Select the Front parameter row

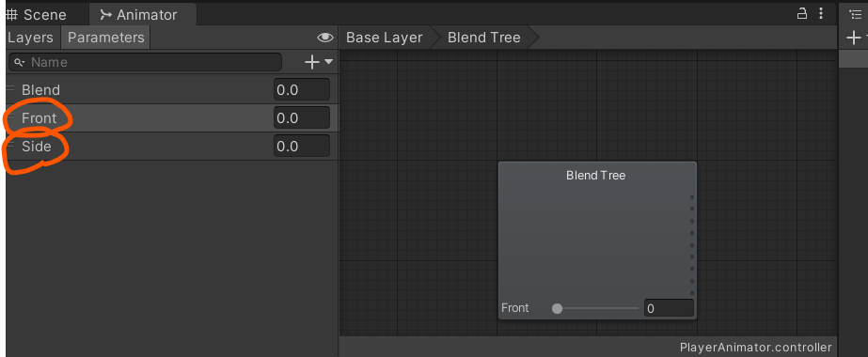pyautogui.click(x=171, y=117)
